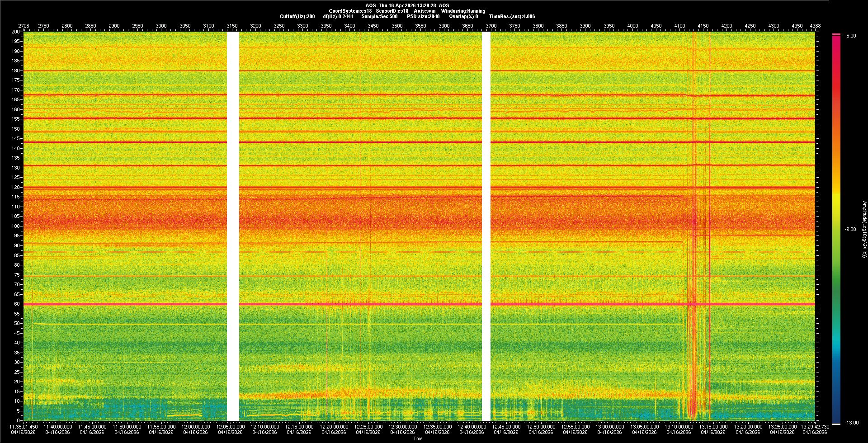Screen dimensions: 868x443
Task: Select the 13:00:00.000 time tick label
Action: click(x=609, y=427)
